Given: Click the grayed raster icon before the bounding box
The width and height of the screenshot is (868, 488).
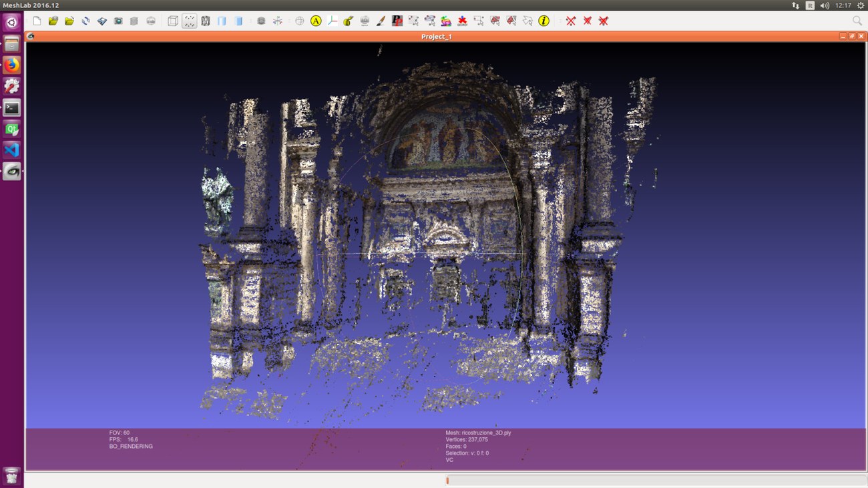Looking at the screenshot, I should 151,21.
